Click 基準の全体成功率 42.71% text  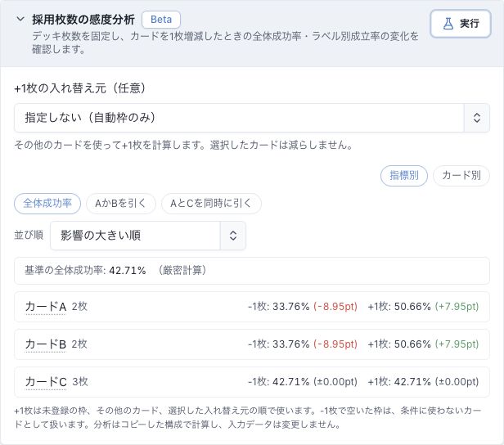85,270
